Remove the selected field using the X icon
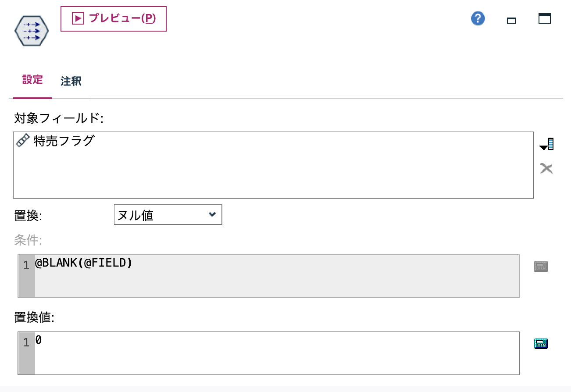The width and height of the screenshot is (571, 392). 546,168
